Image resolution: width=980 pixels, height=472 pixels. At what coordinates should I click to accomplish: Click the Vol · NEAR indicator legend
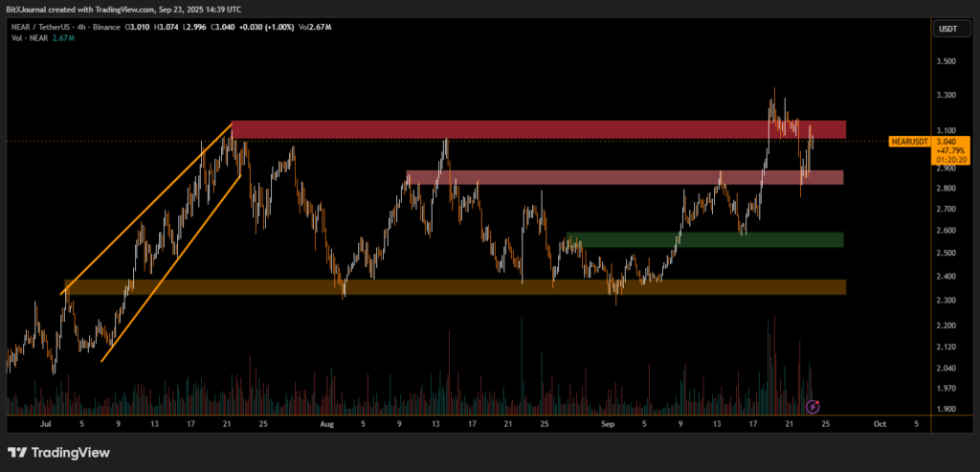point(26,39)
